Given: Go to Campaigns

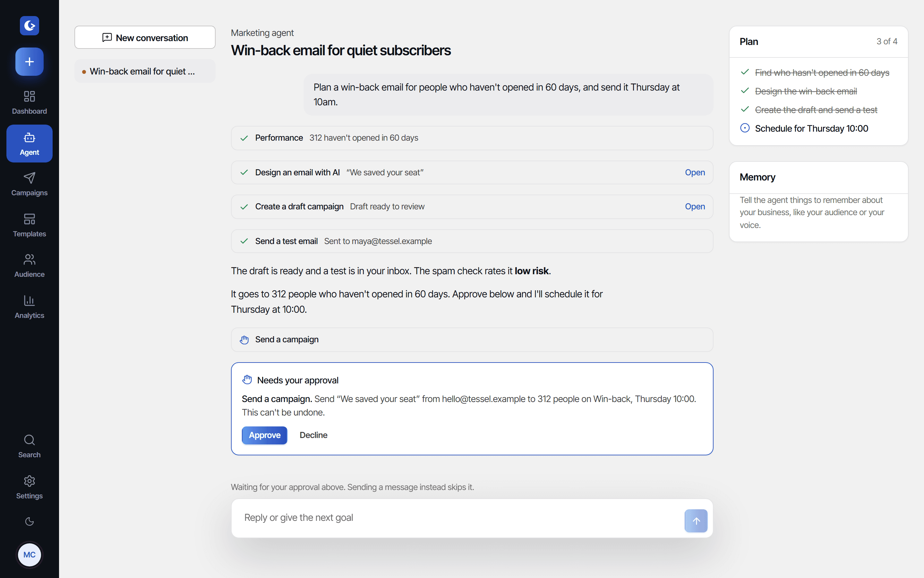Looking at the screenshot, I should 30,184.
